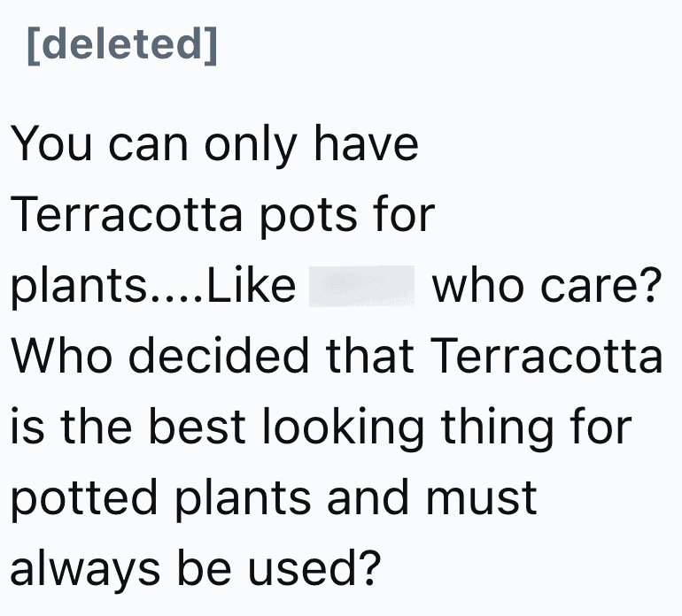The height and width of the screenshot is (616, 682).
Task: Click the word "potted" in the comment
Action: tap(83, 500)
